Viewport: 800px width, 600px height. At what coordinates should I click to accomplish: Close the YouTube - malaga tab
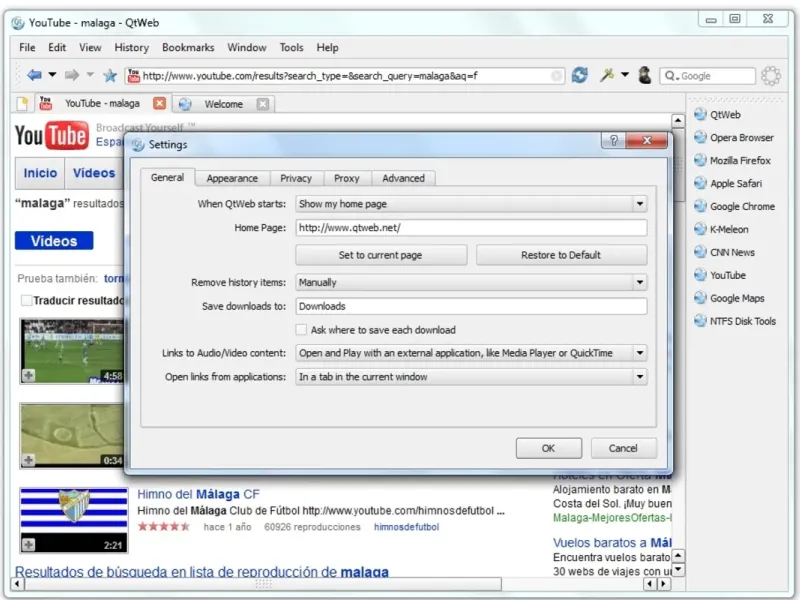(x=160, y=104)
